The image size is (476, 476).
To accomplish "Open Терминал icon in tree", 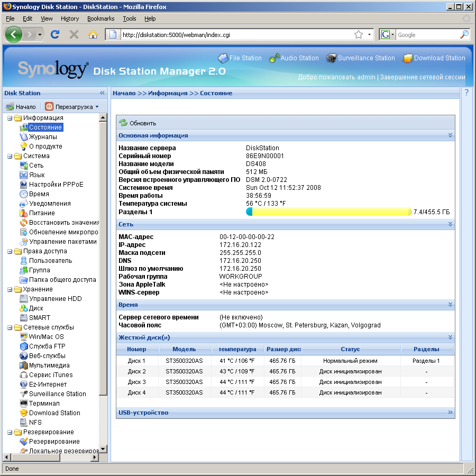I will (24, 404).
